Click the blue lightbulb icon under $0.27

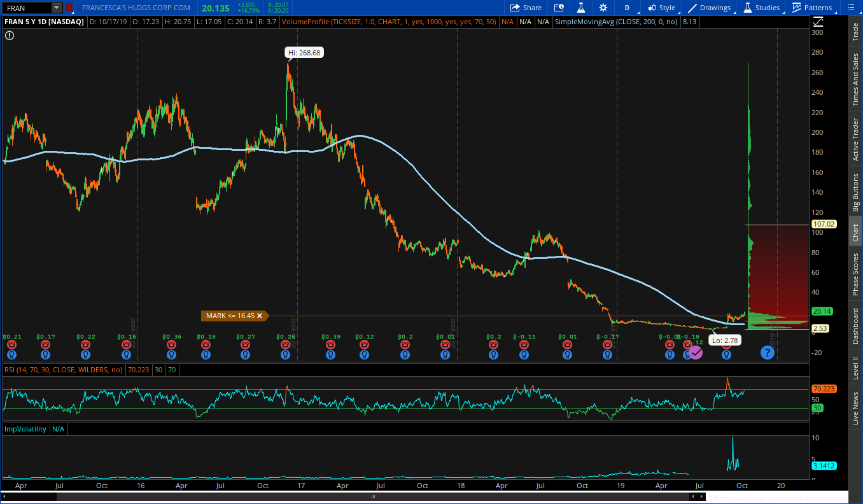[246, 354]
